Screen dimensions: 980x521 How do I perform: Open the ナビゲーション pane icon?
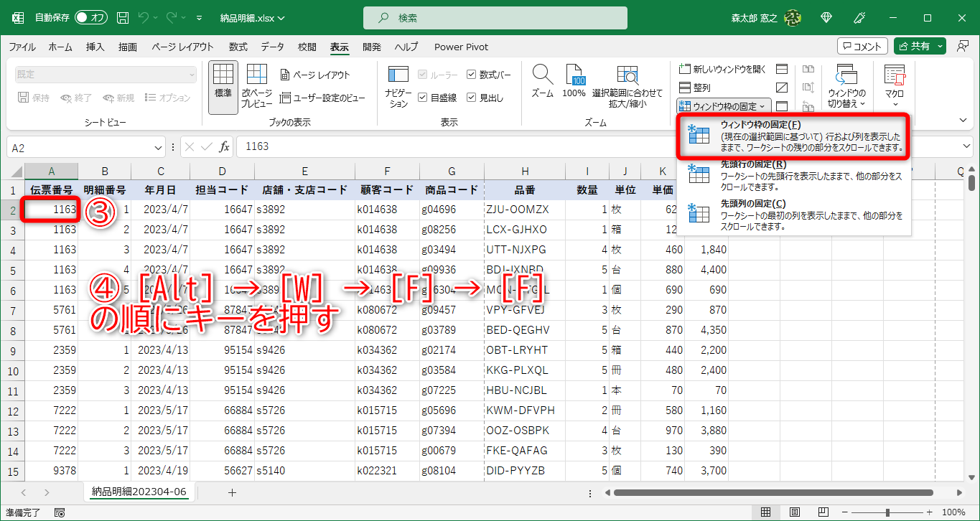[x=397, y=81]
